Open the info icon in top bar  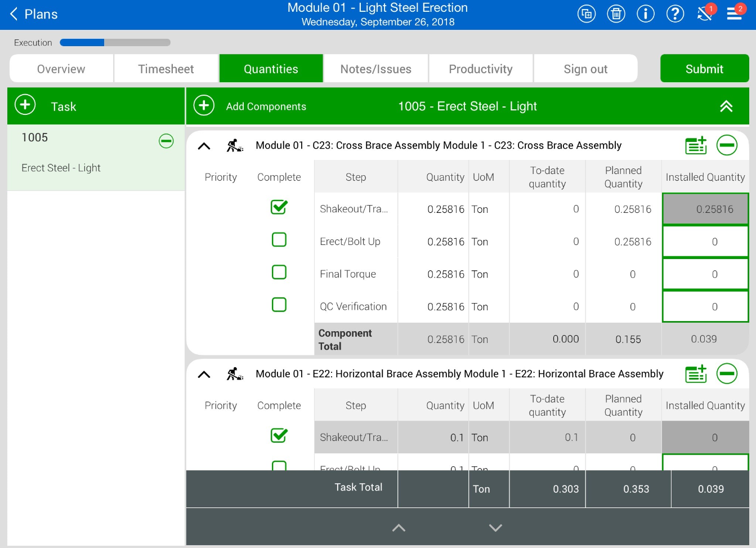tap(646, 14)
